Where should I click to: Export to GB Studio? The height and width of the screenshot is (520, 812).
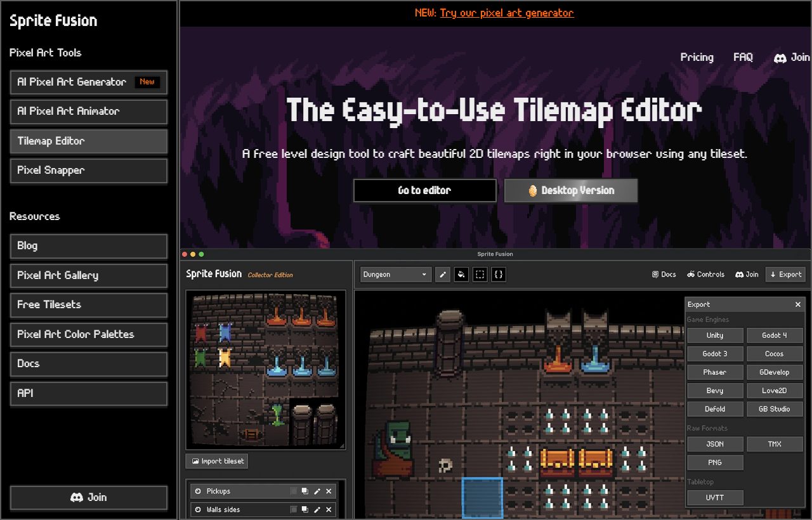[x=775, y=409]
